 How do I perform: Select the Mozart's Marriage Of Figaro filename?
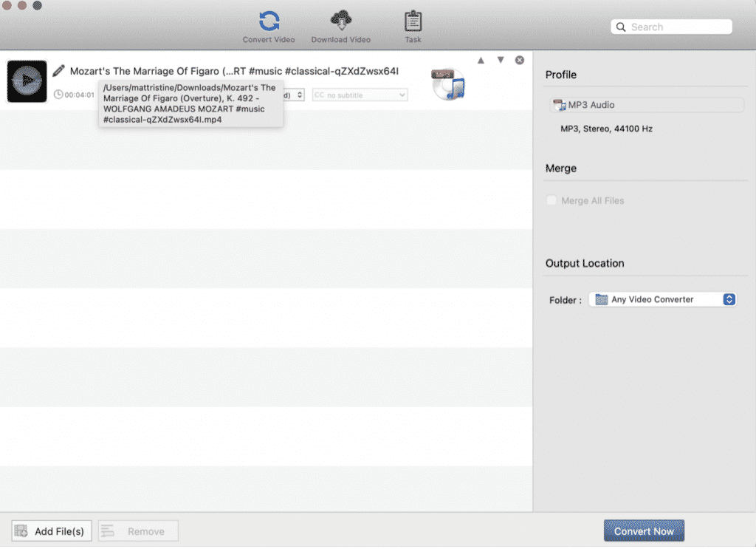coord(234,71)
